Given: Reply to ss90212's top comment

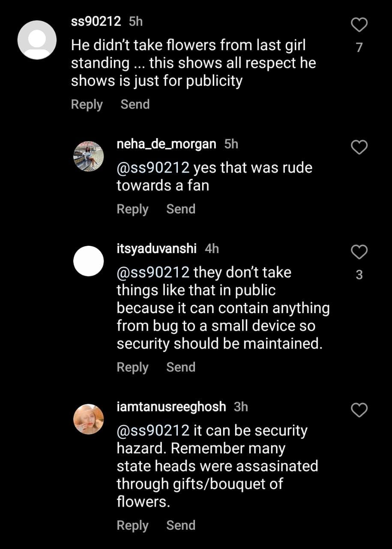Looking at the screenshot, I should (87, 105).
